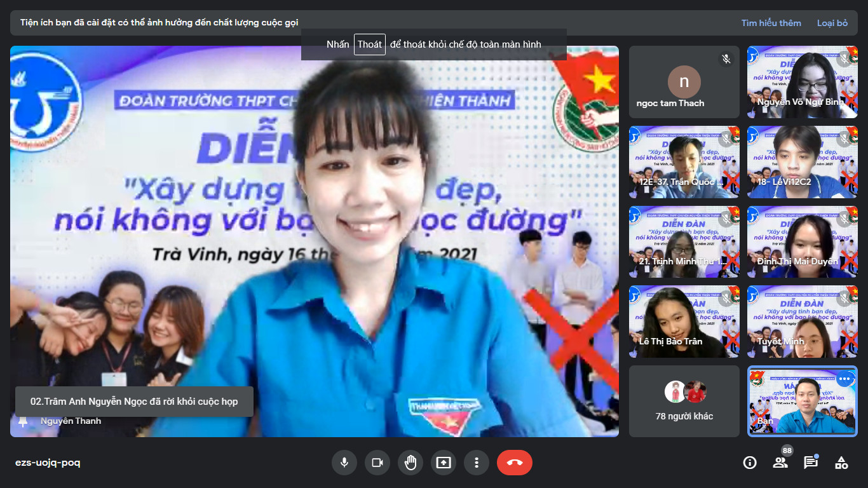
Task: Mute the microphone in the call bar
Action: pyautogui.click(x=344, y=463)
